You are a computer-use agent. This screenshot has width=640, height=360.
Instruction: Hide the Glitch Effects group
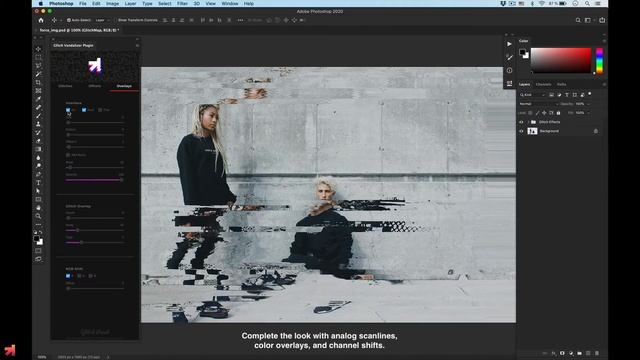pos(521,122)
